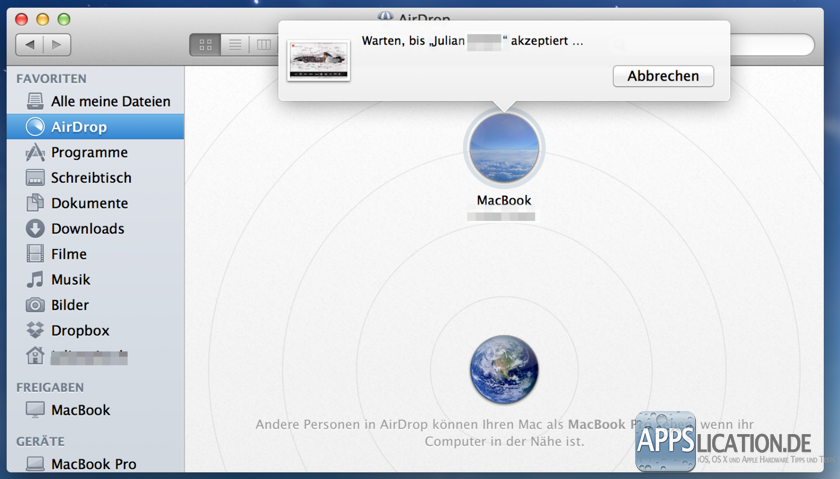Select AirDrop in the sidebar
The image size is (840, 479).
point(96,127)
